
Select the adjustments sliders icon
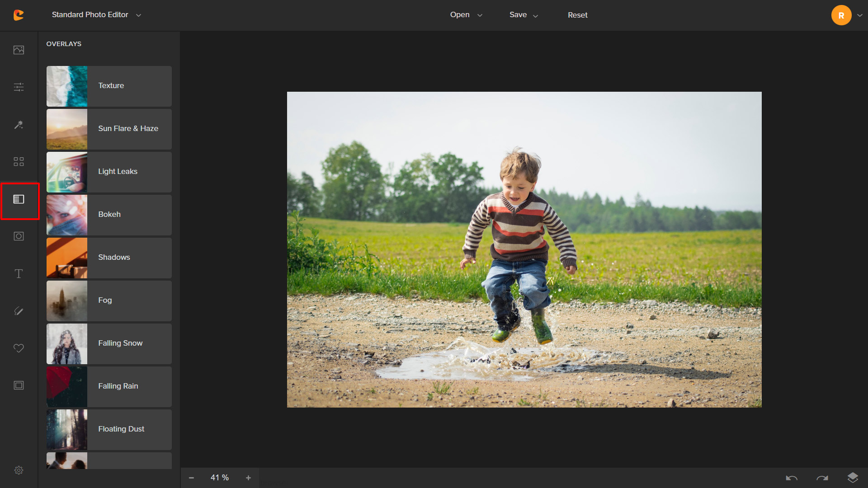click(19, 87)
